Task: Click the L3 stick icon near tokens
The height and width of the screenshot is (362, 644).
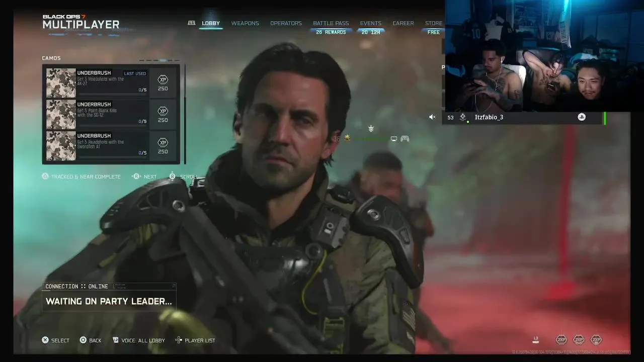Action: [x=536, y=340]
